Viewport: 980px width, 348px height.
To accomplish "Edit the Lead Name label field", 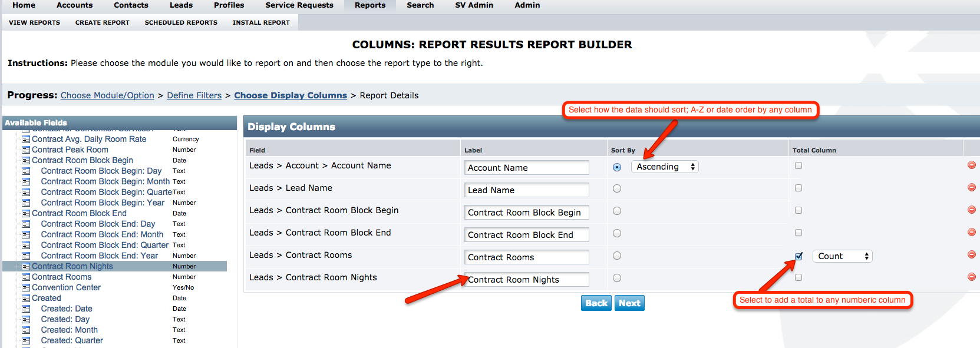I will 527,190.
